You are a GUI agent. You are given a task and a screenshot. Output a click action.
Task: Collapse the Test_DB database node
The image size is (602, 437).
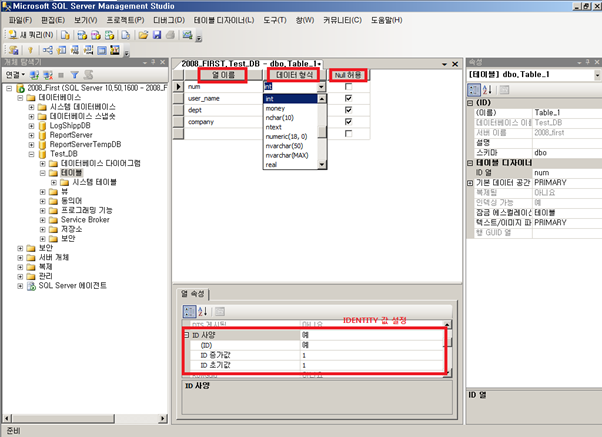(31, 154)
